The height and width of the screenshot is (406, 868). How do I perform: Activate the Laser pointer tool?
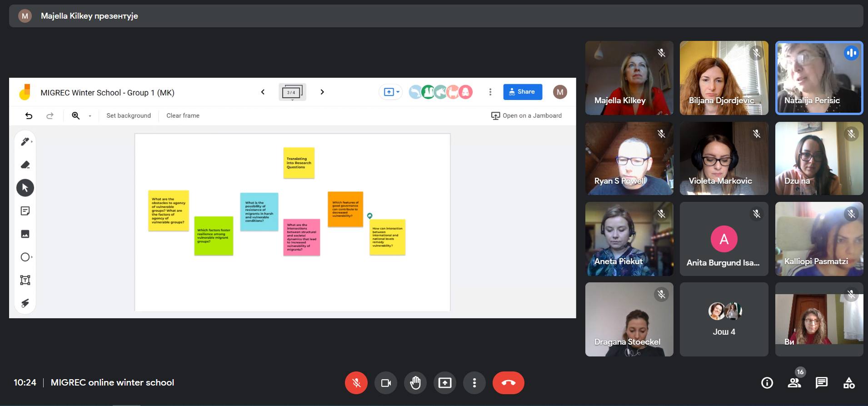coord(25,303)
